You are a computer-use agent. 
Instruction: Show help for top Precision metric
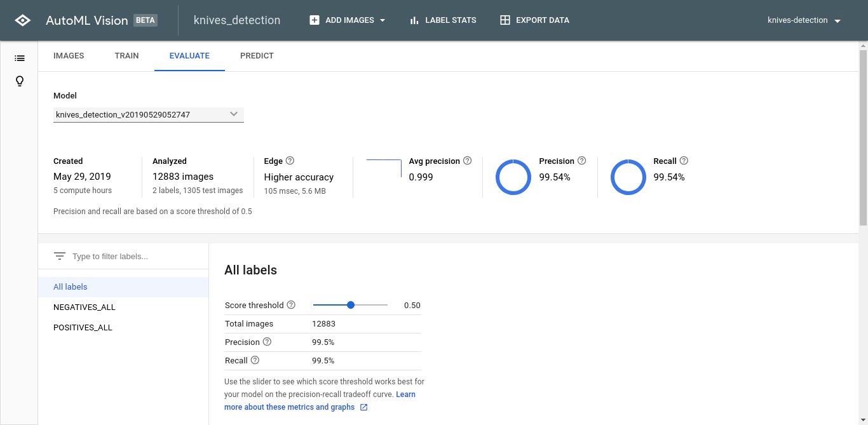(581, 161)
